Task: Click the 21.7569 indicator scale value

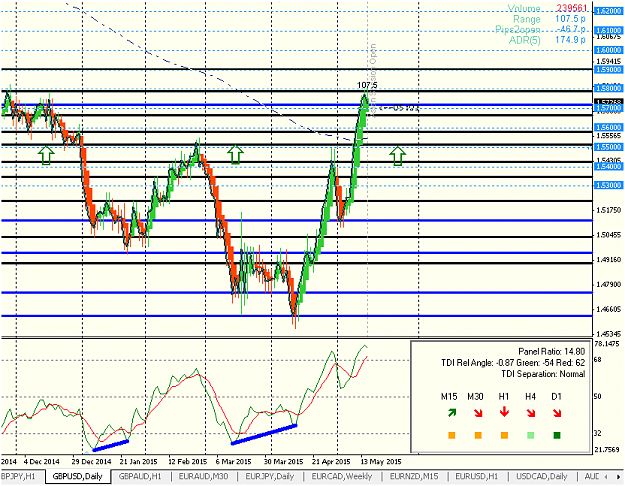Action: coord(607,450)
